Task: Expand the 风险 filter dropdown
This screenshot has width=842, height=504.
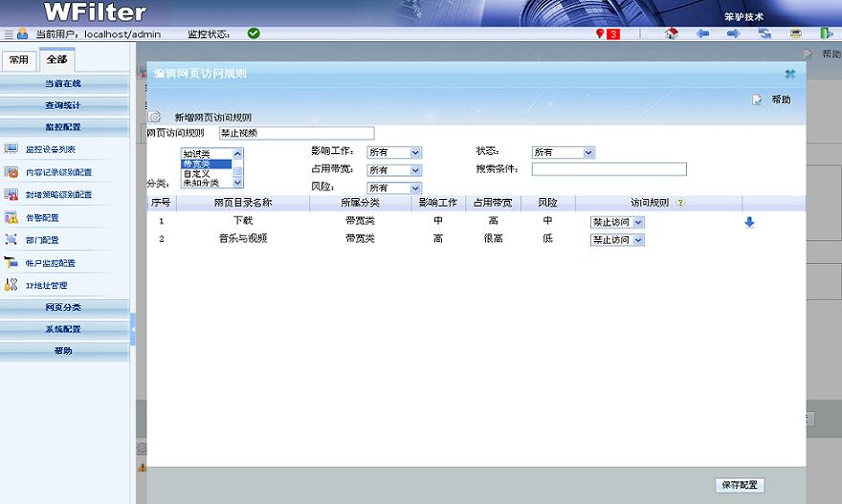Action: 394,188
